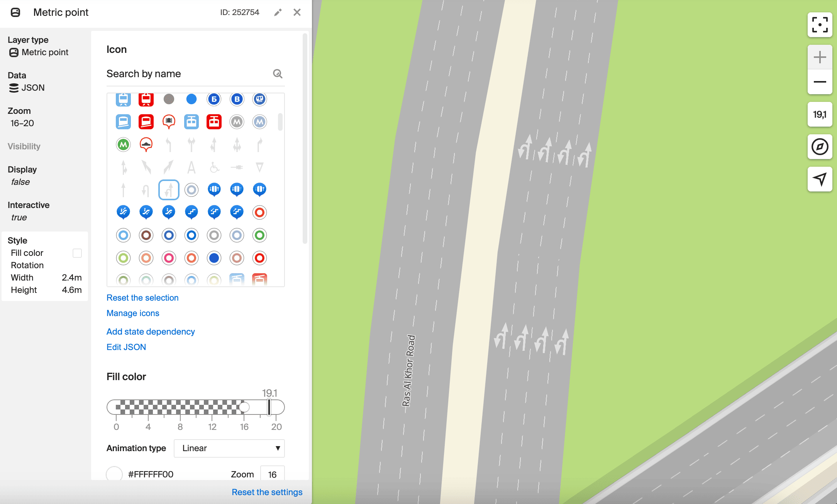Zoom out the map with minus button

pyautogui.click(x=820, y=82)
